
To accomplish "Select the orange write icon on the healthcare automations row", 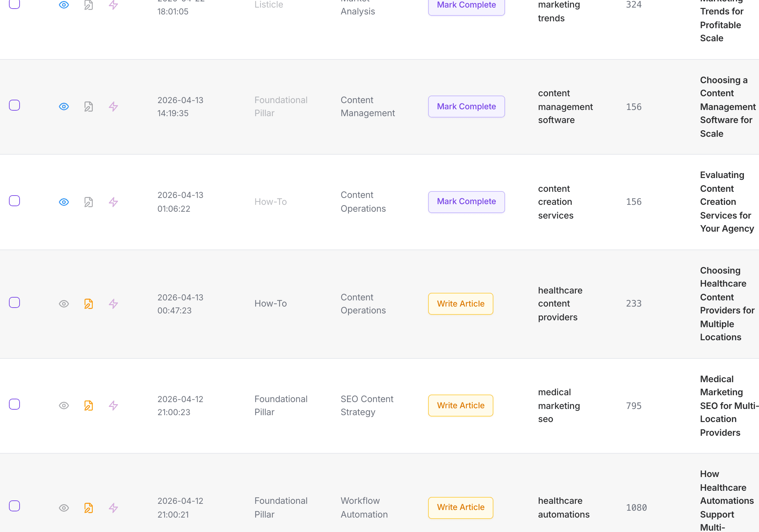I will [89, 508].
